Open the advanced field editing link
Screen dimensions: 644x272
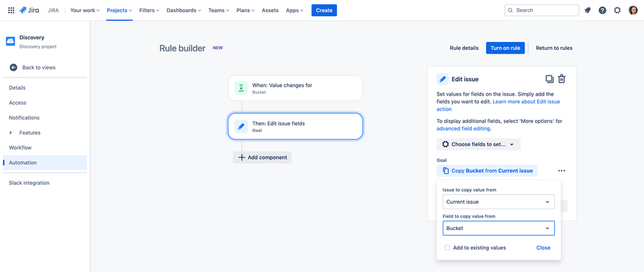(463, 129)
